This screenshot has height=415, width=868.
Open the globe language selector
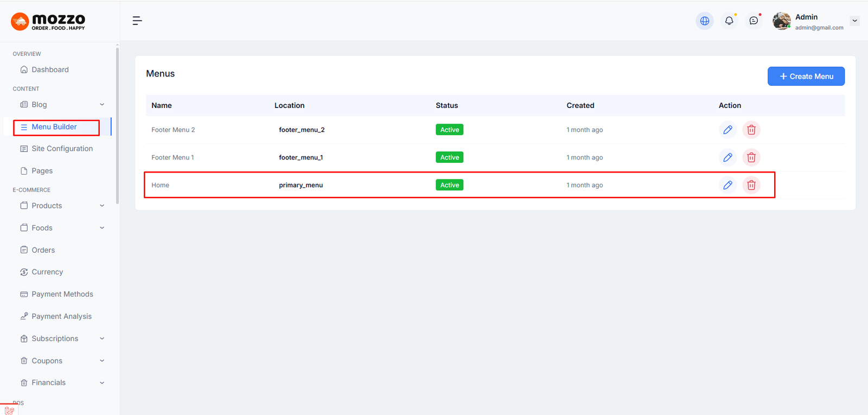point(704,21)
